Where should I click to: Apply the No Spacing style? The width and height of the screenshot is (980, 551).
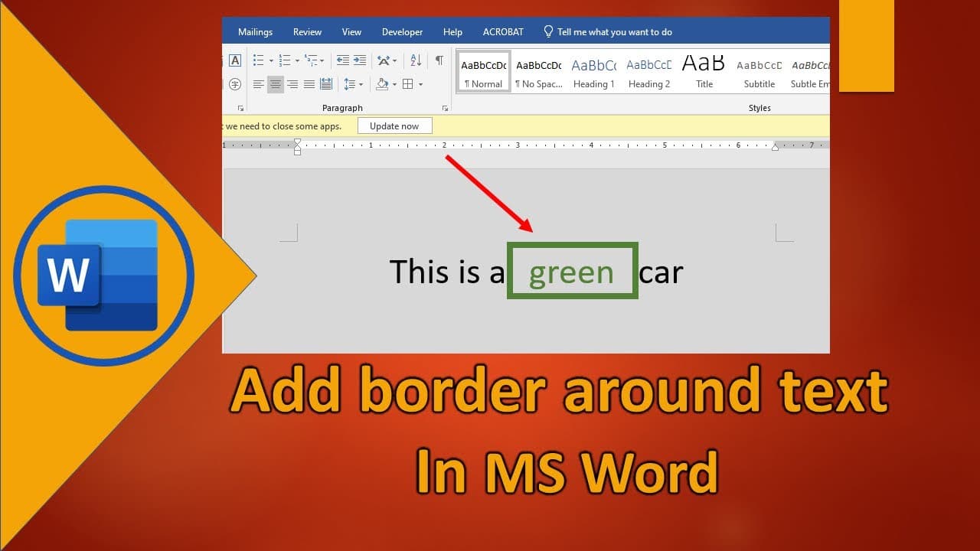coord(538,71)
